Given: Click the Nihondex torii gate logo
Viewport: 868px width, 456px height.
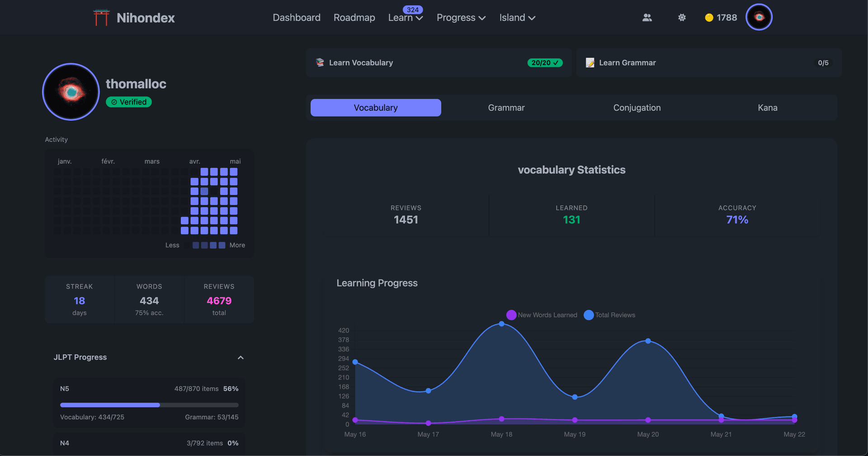Looking at the screenshot, I should point(101,18).
